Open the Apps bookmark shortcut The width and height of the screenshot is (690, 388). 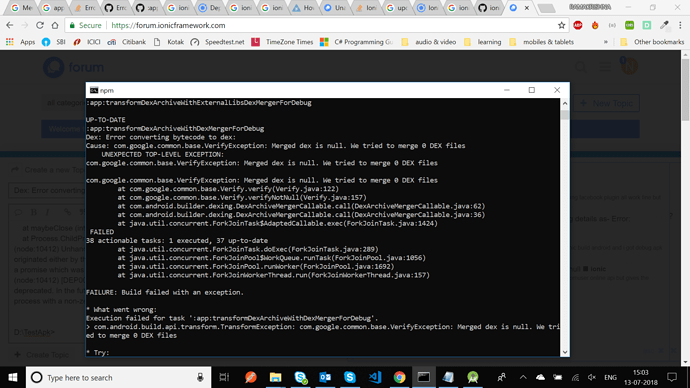pyautogui.click(x=20, y=42)
